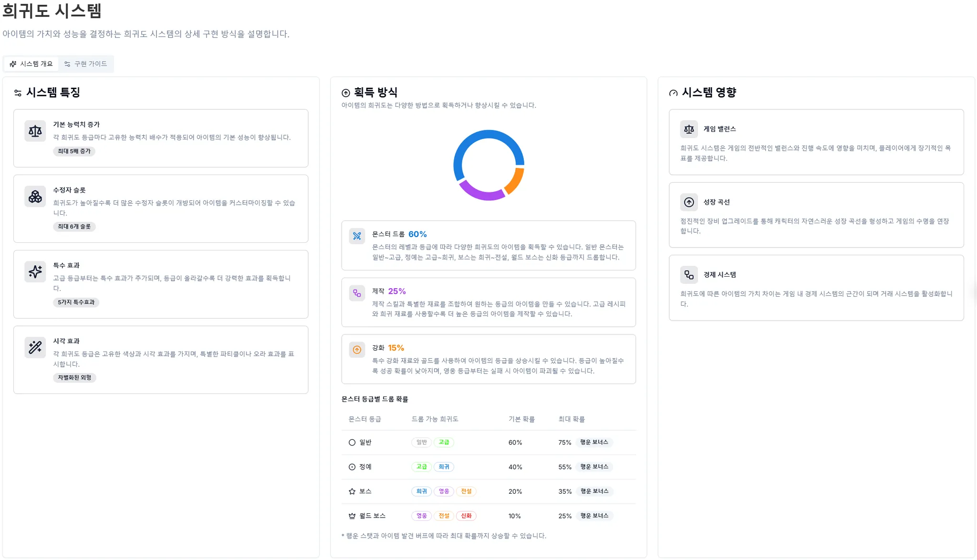Click the 시스템 특징 header icon

pos(18,93)
